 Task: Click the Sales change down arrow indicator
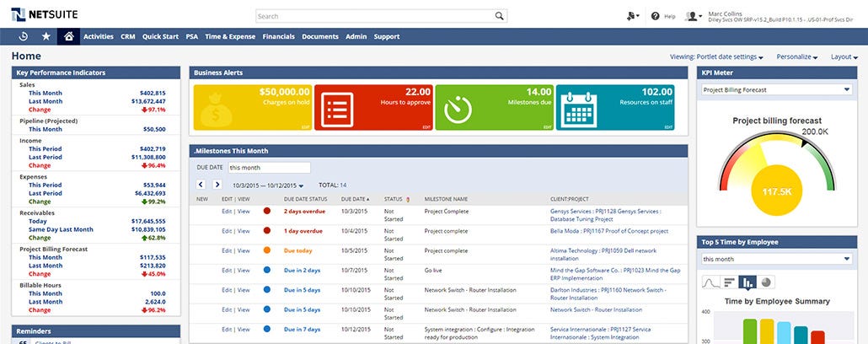144,110
